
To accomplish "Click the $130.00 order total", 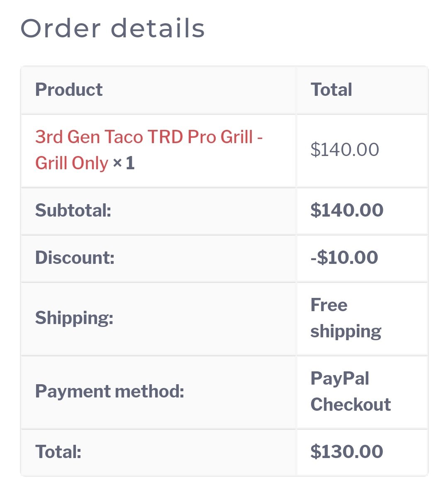I will pyautogui.click(x=347, y=452).
